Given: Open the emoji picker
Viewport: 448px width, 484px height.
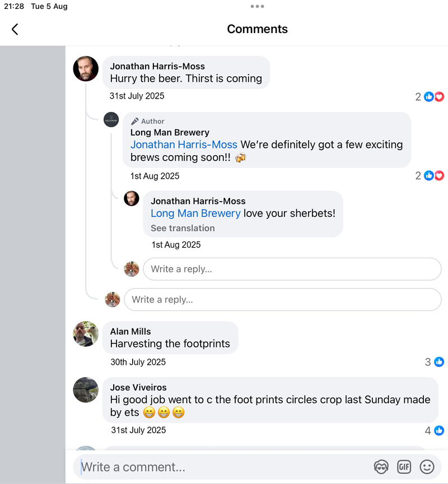Looking at the screenshot, I should pos(427,467).
